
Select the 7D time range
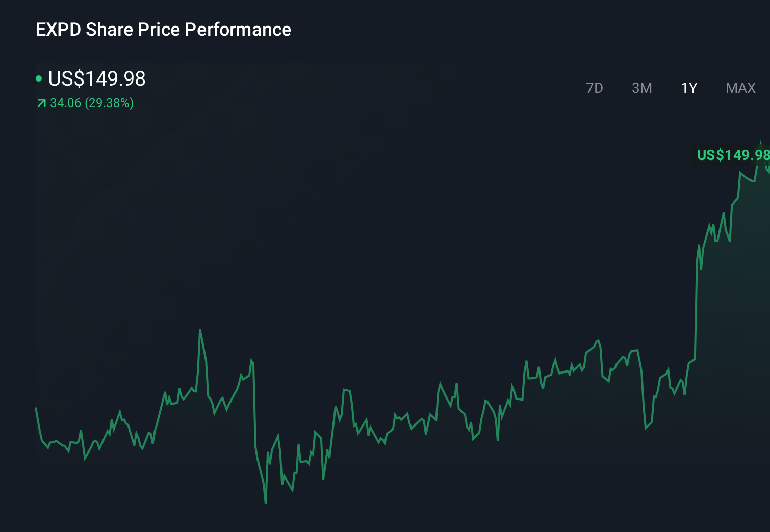(595, 88)
